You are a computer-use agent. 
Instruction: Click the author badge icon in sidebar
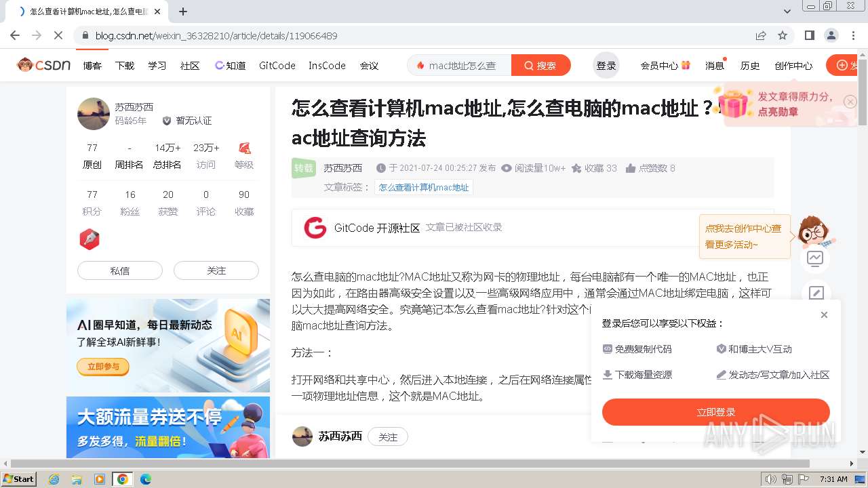(x=90, y=239)
